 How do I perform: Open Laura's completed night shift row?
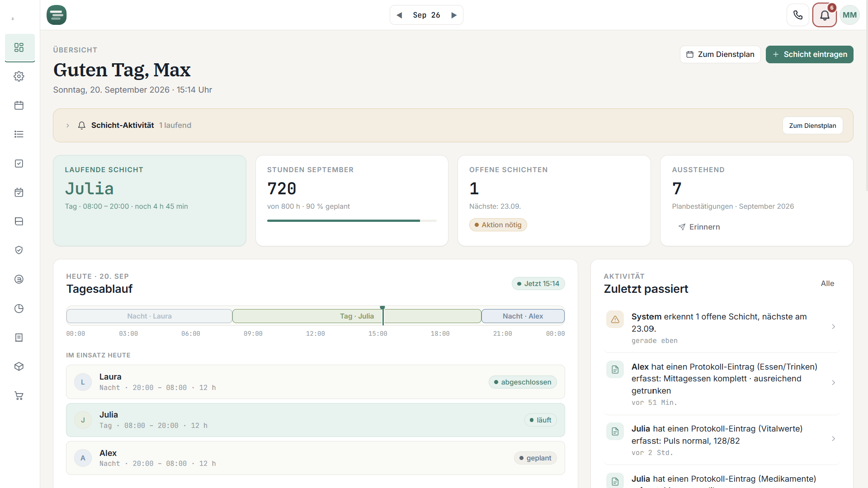(x=315, y=382)
